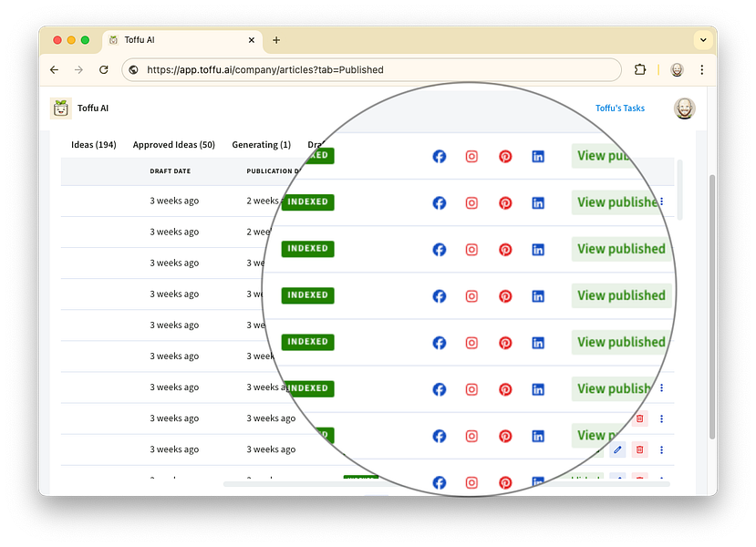
Task: Click the table horizontal scrollbar at bottom
Action: [x=447, y=484]
